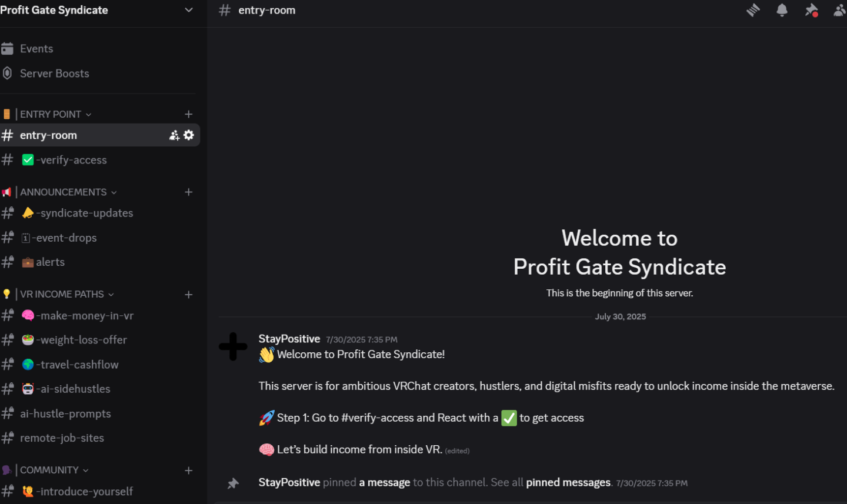
Task: Open entry-room channel settings gear
Action: click(x=189, y=135)
